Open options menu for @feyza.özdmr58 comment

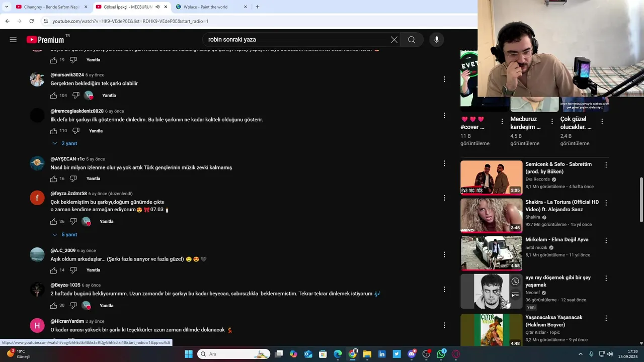[444, 198]
